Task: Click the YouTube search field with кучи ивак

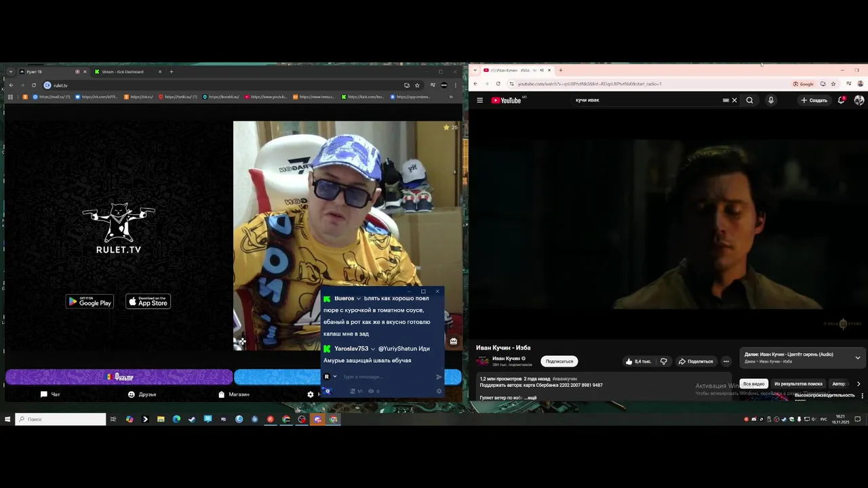Action: click(648, 100)
